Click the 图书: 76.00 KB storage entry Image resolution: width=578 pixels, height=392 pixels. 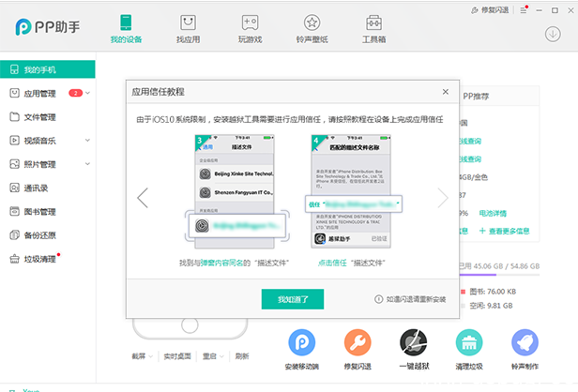click(489, 292)
